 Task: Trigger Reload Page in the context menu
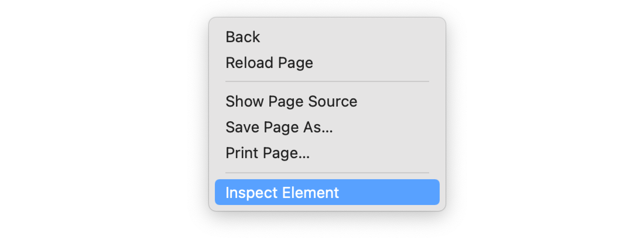pyautogui.click(x=269, y=63)
